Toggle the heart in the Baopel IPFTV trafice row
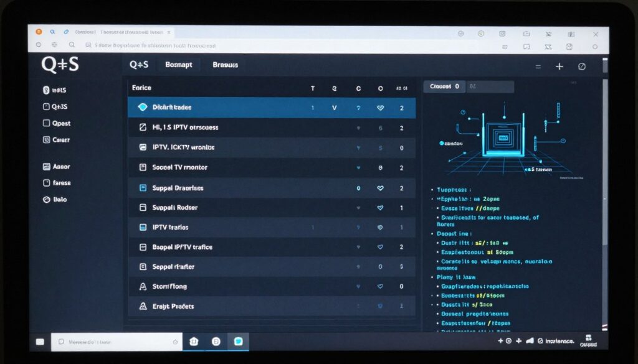This screenshot has height=364, width=638. coord(380,247)
